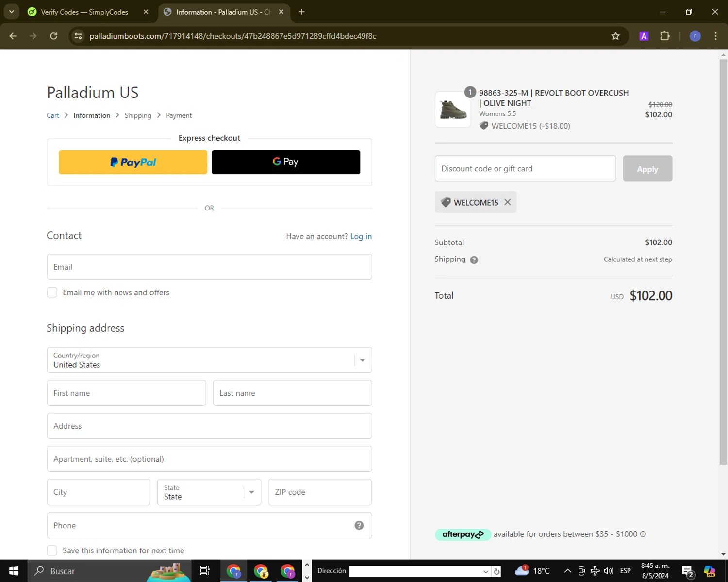Focus the First name field
The height and width of the screenshot is (582, 728).
click(x=126, y=393)
